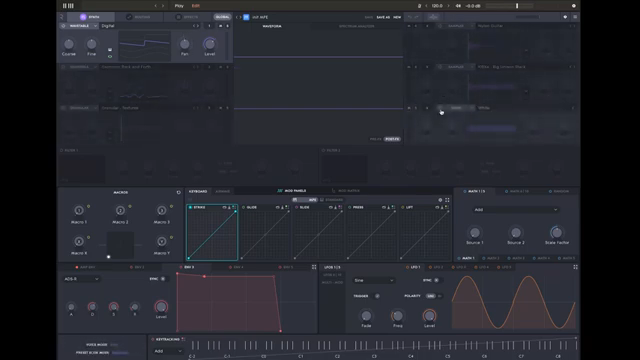This screenshot has height=360, width=640.
Task: Click the Digital wavetable name
Action: pyautogui.click(x=108, y=26)
